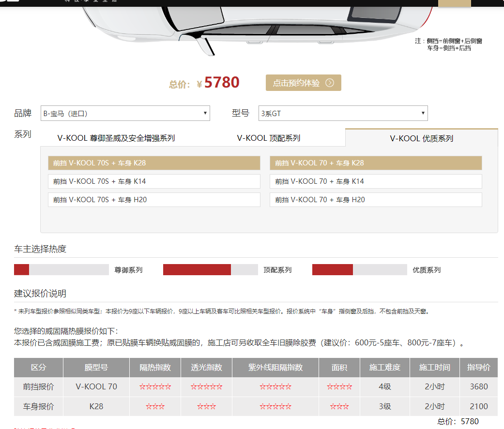Open the 品牌 brand dropdown
The width and height of the screenshot is (504, 429).
pyautogui.click(x=125, y=113)
